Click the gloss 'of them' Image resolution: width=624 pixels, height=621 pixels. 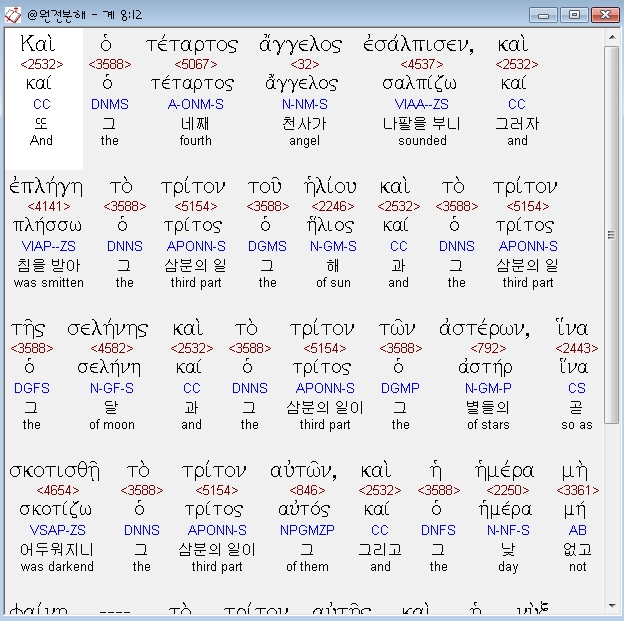[307, 566]
